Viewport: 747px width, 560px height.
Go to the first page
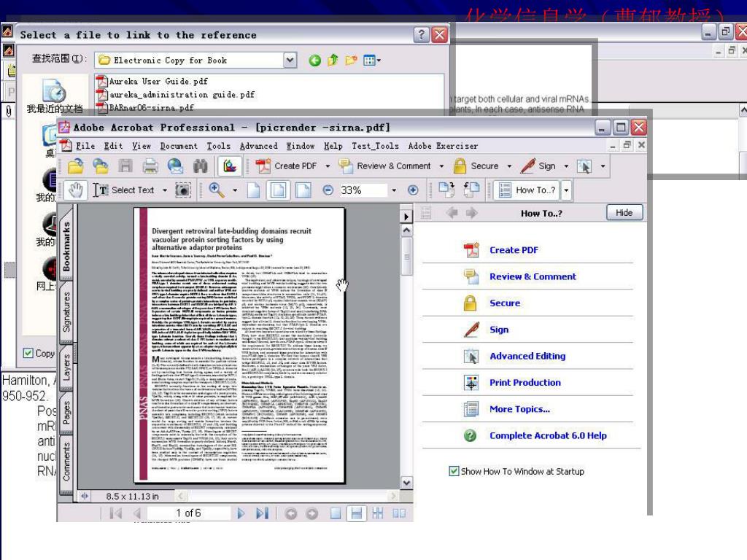coord(116,513)
